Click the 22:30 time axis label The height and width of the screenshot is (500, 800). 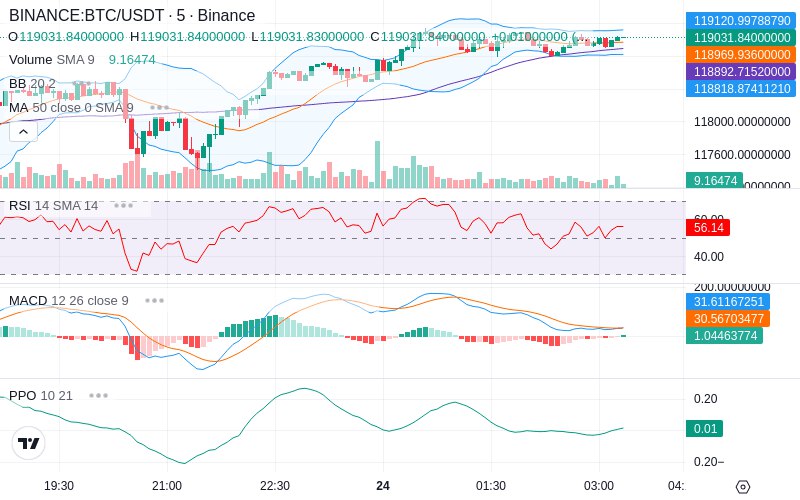click(275, 485)
